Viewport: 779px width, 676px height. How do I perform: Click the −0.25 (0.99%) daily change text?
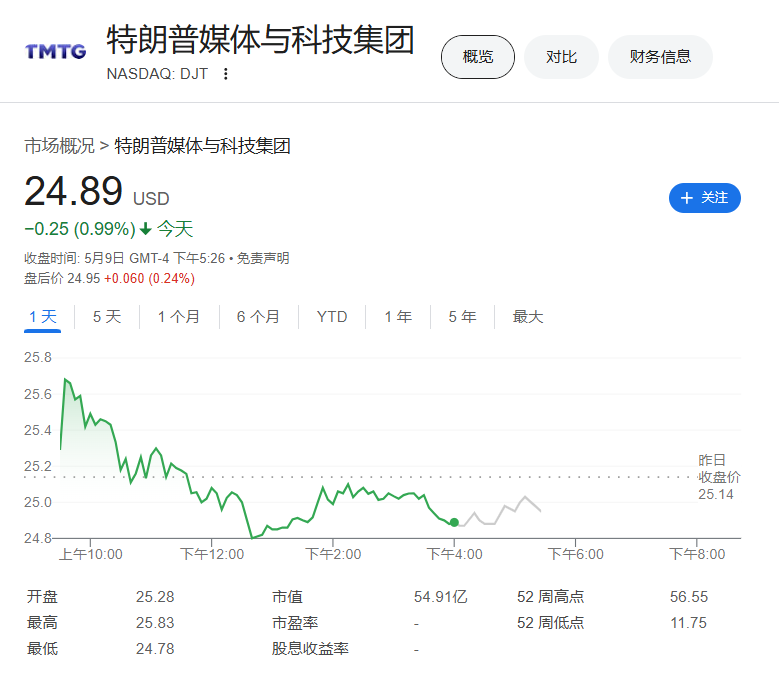pos(80,229)
